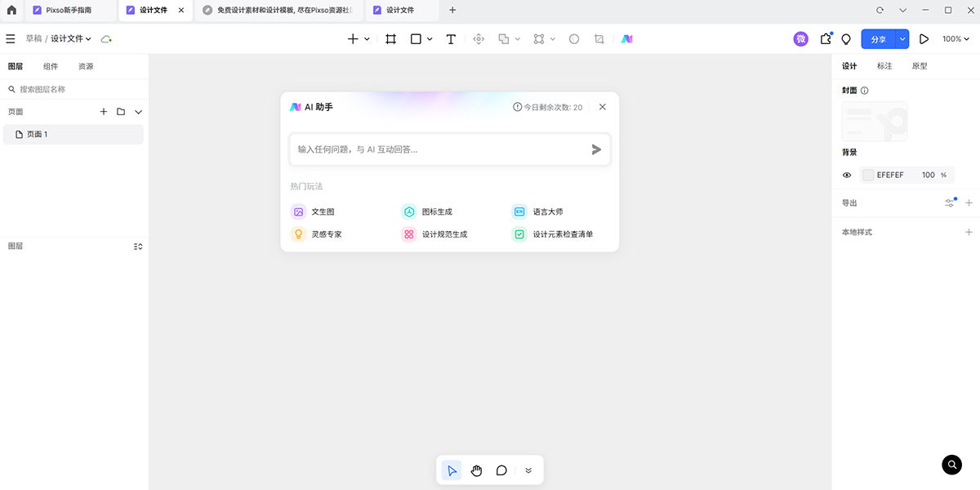Check cloud sync status icon

pos(106,38)
